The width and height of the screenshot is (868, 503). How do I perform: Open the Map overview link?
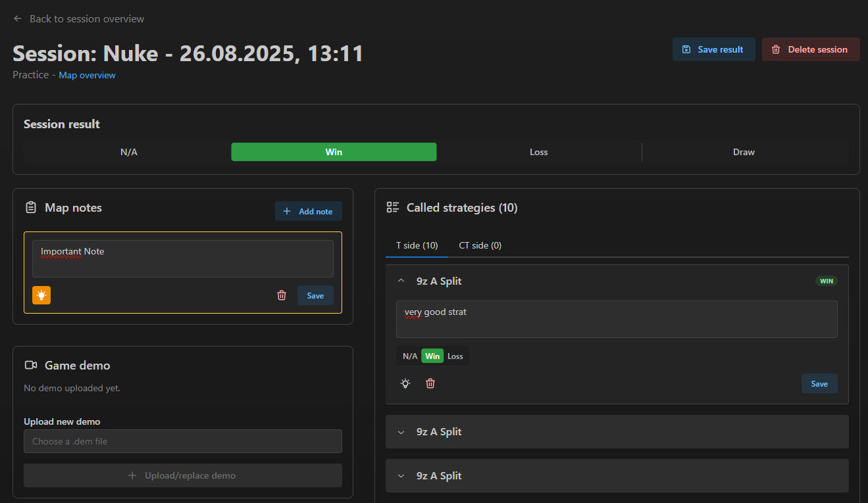[x=87, y=76]
